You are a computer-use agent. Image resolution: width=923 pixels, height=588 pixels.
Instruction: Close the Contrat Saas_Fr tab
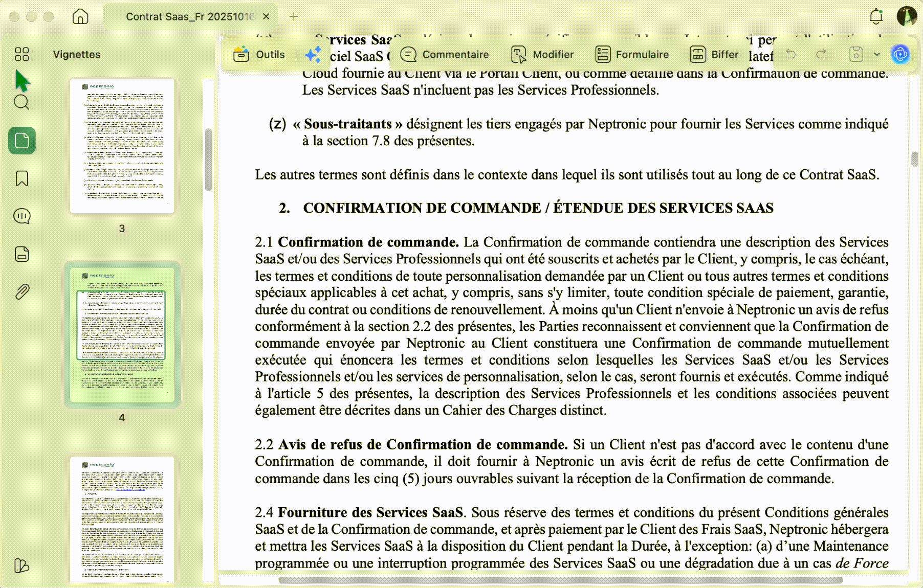pyautogui.click(x=266, y=16)
